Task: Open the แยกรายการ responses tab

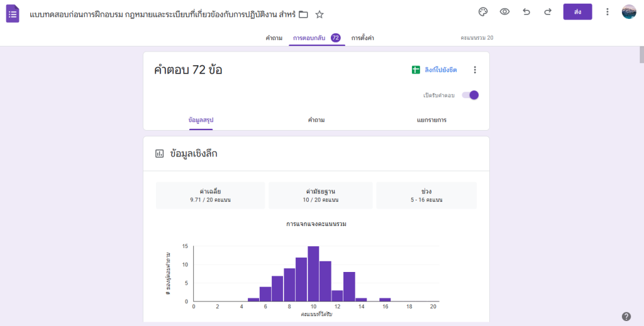Action: 431,119
